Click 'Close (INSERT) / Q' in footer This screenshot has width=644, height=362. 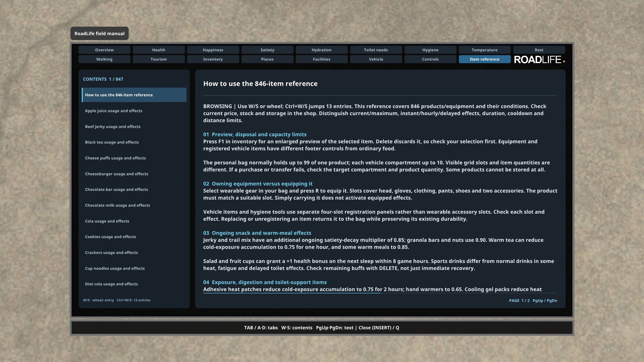[x=379, y=328]
